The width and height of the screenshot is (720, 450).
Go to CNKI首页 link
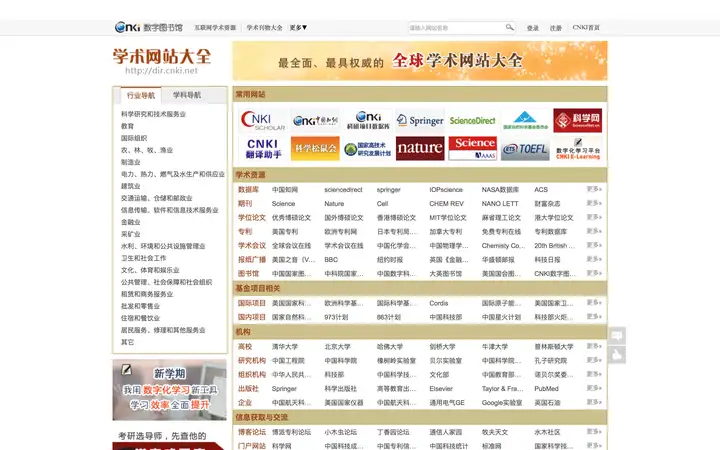coord(586,28)
